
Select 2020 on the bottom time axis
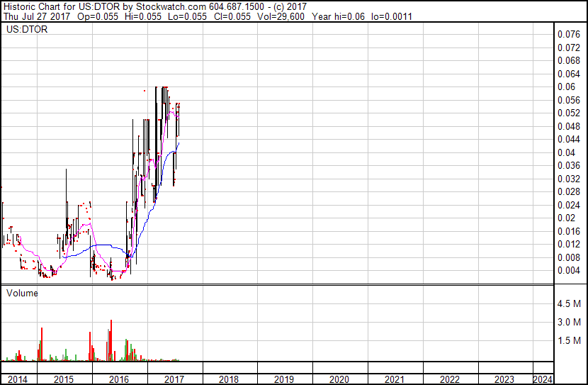[x=340, y=379]
